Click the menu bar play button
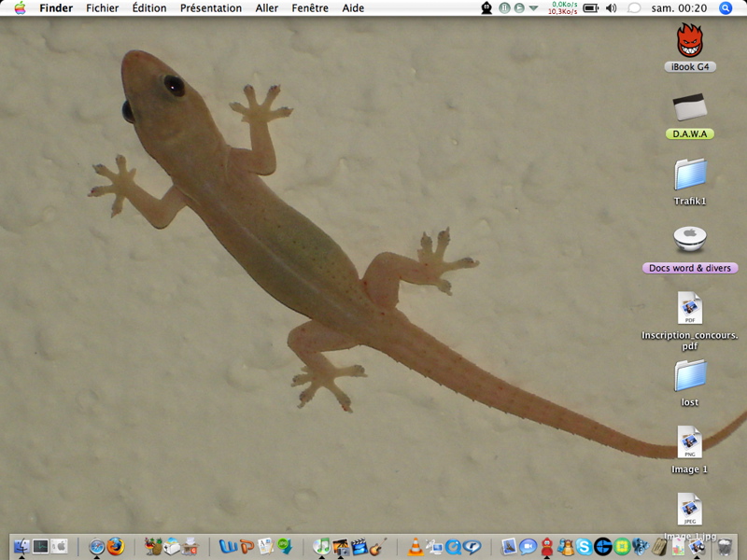Viewport: 747px width, 560px height. tap(519, 8)
